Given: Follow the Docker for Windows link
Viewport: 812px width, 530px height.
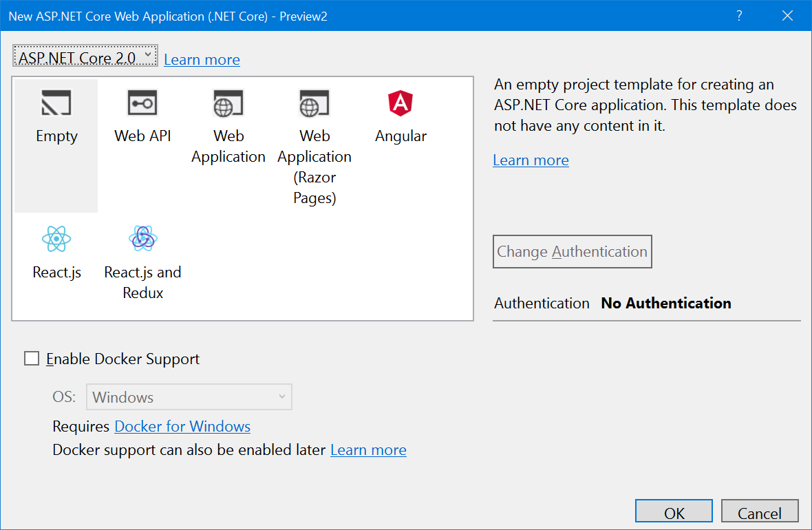Looking at the screenshot, I should [182, 426].
